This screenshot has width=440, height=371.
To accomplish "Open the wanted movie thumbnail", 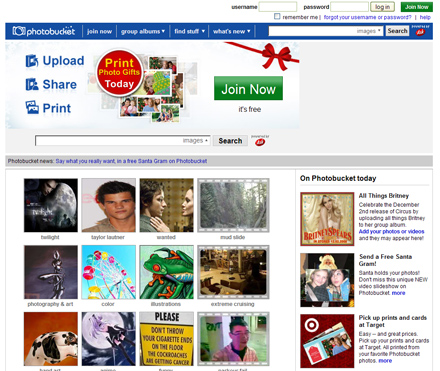I will click(x=166, y=205).
